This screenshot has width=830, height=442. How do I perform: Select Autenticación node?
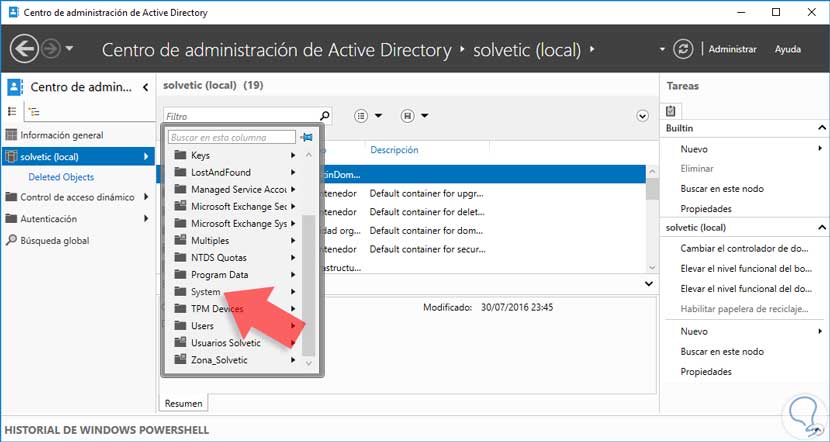point(49,219)
